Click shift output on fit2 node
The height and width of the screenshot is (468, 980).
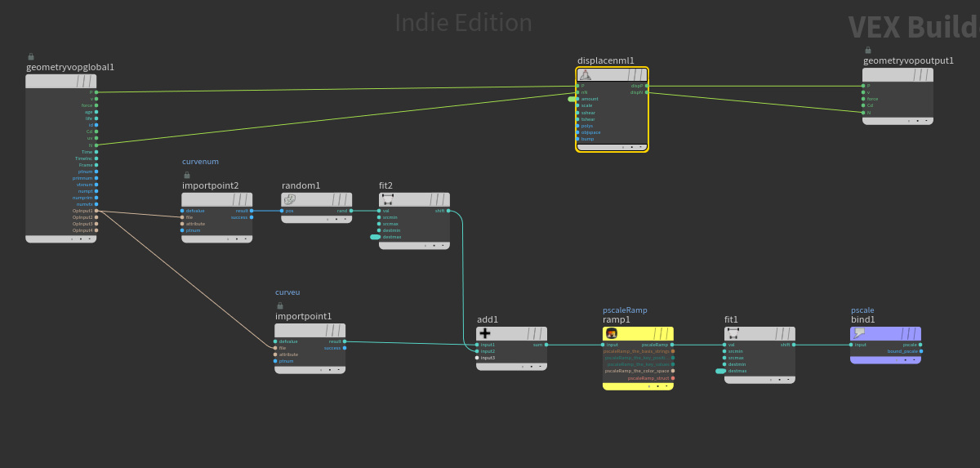tap(448, 211)
